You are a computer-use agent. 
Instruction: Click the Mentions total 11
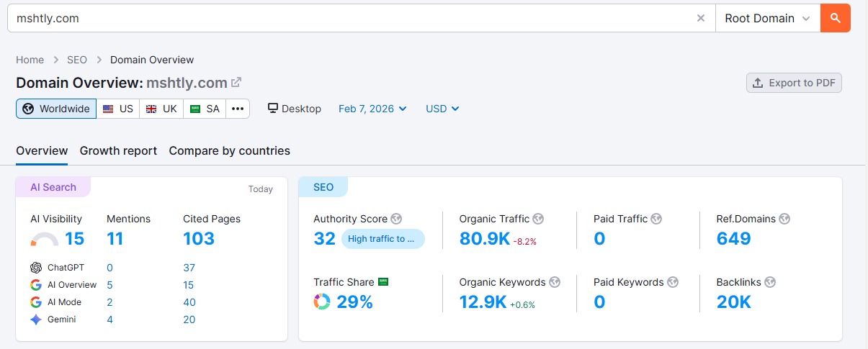click(116, 239)
